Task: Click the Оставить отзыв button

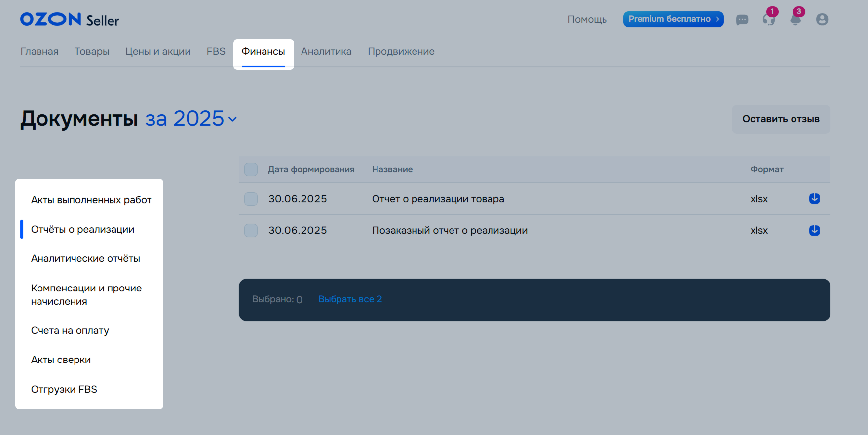Action: tap(781, 119)
